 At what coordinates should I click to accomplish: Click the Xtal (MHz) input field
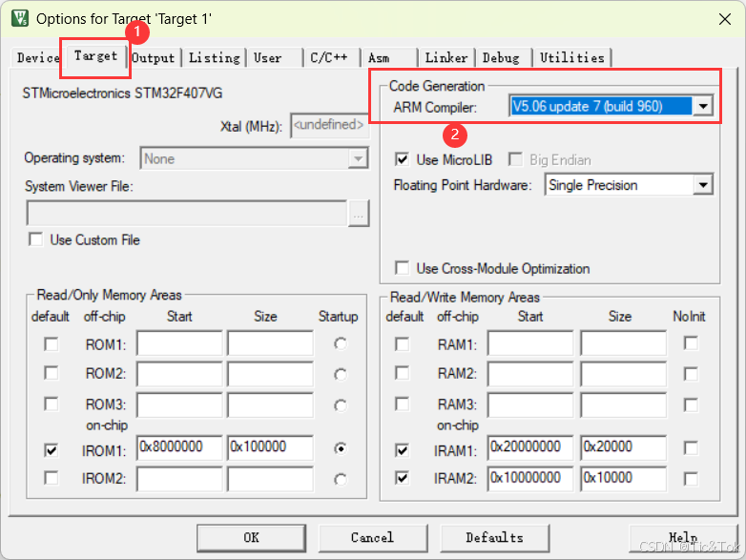click(329, 125)
